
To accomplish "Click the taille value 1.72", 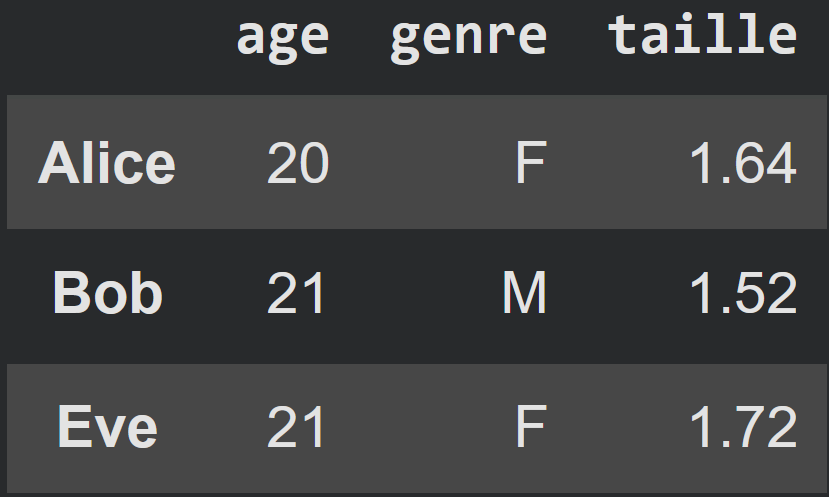I will click(743, 428).
